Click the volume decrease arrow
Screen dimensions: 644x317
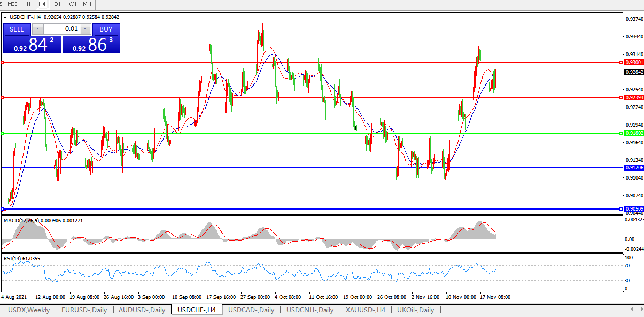(37, 29)
